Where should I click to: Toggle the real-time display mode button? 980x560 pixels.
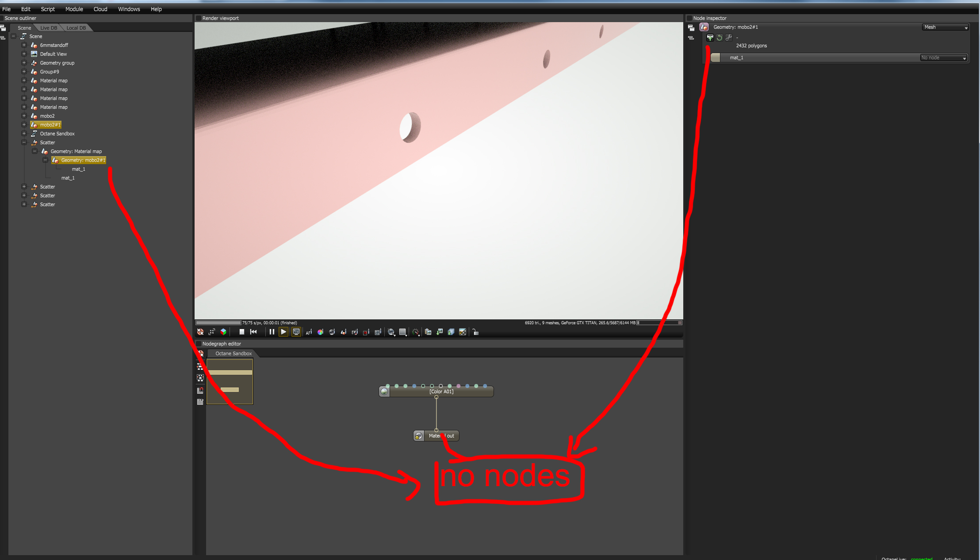(x=296, y=332)
